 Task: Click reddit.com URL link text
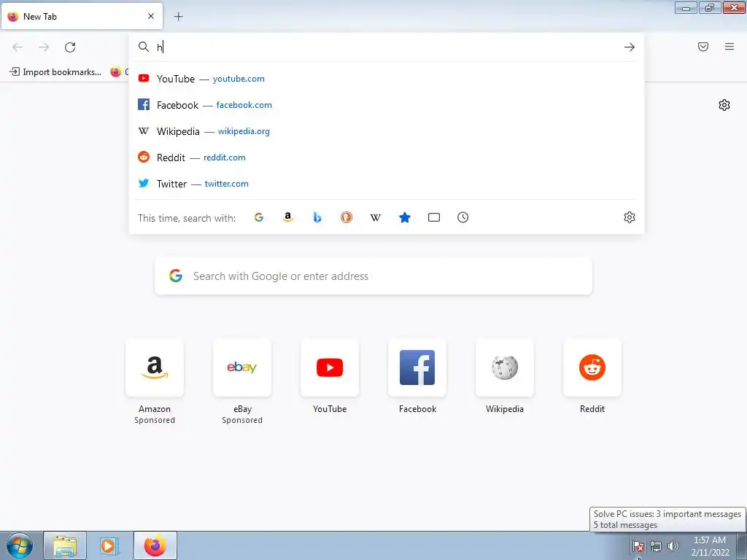[x=225, y=157]
